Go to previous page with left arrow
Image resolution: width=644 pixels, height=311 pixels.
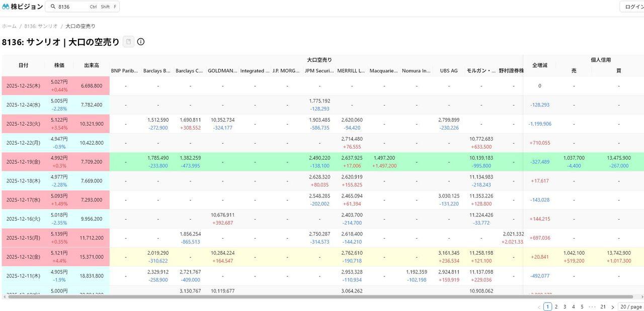pyautogui.click(x=539, y=307)
